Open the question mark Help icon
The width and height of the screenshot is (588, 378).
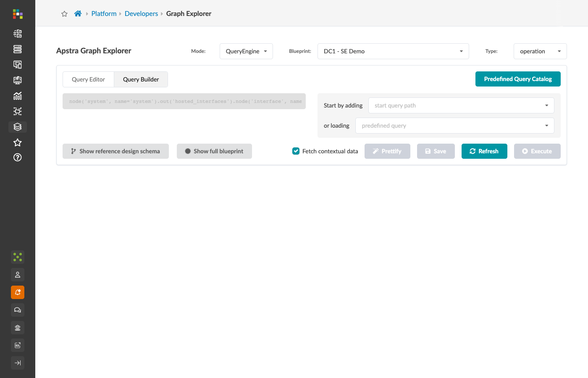point(18,157)
